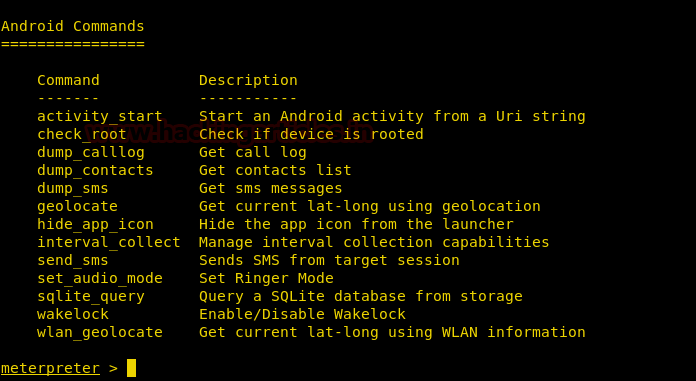Image resolution: width=696 pixels, height=381 pixels.
Task: Click the send_sms command text
Action: (x=73, y=261)
